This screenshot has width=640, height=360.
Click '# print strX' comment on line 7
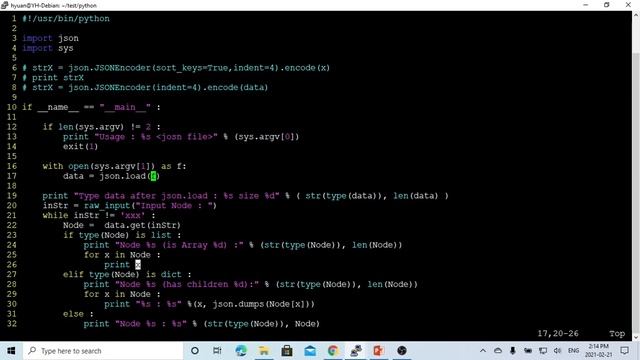click(53, 78)
